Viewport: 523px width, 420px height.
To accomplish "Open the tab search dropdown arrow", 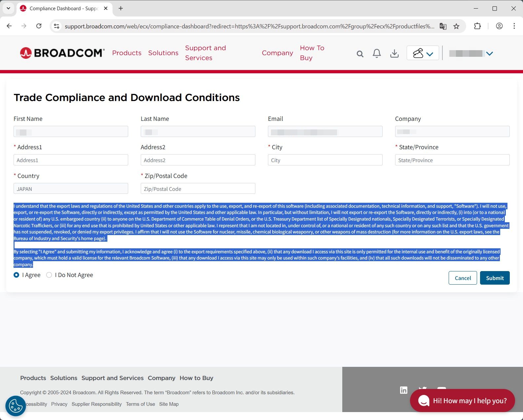I will click(8, 8).
